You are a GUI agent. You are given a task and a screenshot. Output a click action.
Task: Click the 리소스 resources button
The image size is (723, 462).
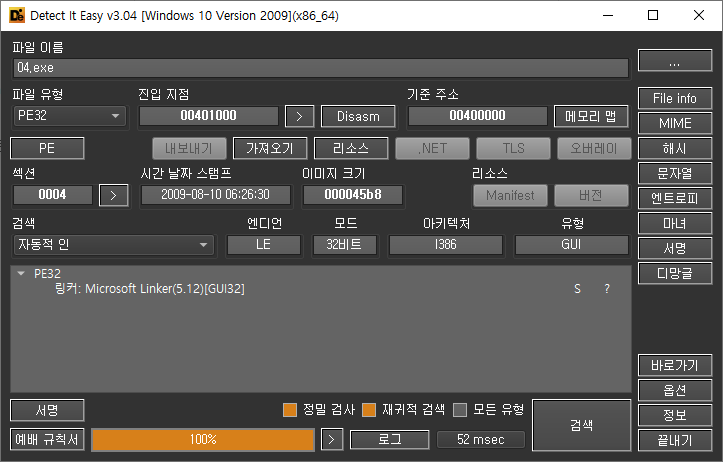[351, 148]
